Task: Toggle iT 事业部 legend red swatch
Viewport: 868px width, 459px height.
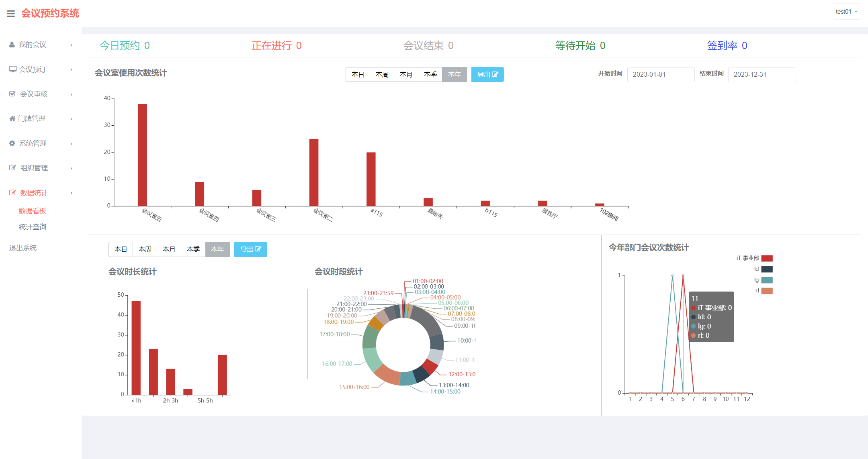Action: (767, 258)
